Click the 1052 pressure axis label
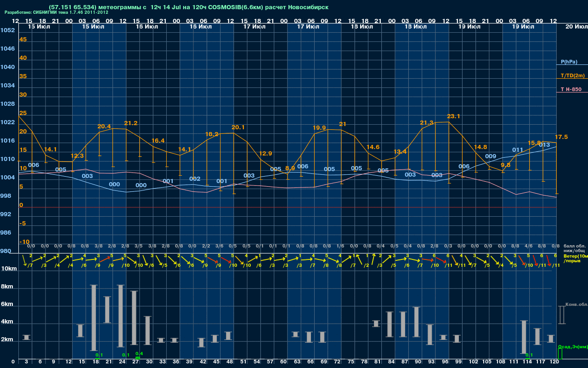588x368 pixels. (7, 30)
